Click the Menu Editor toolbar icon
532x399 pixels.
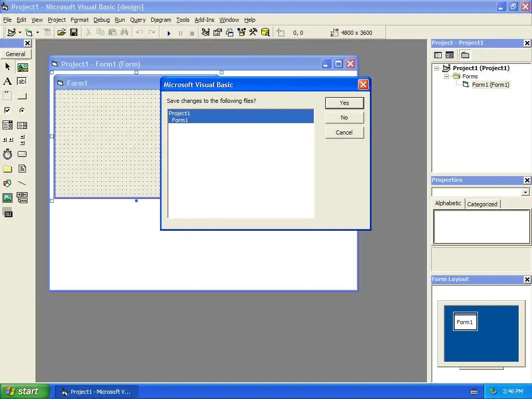coord(47,33)
